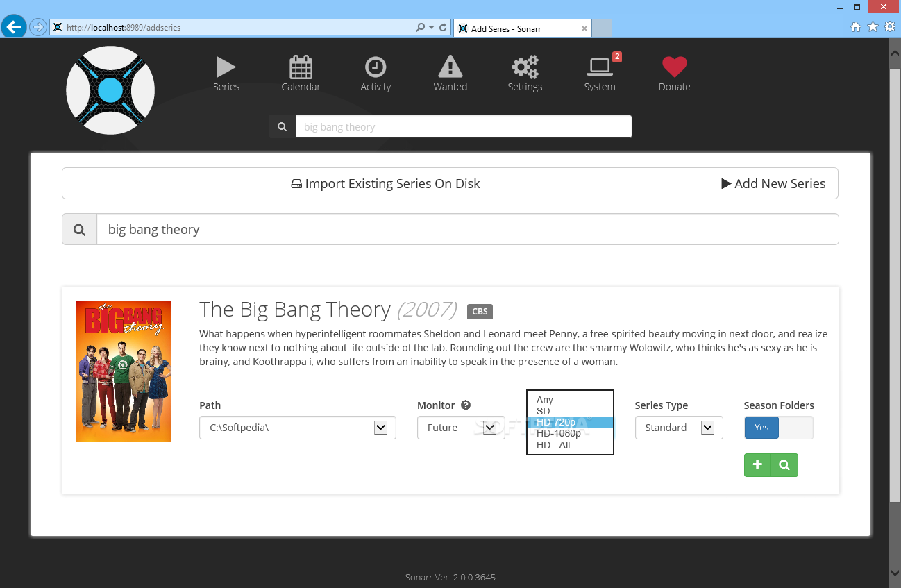Click the magnifier beside the series search box
The height and width of the screenshot is (588, 901).
(79, 229)
